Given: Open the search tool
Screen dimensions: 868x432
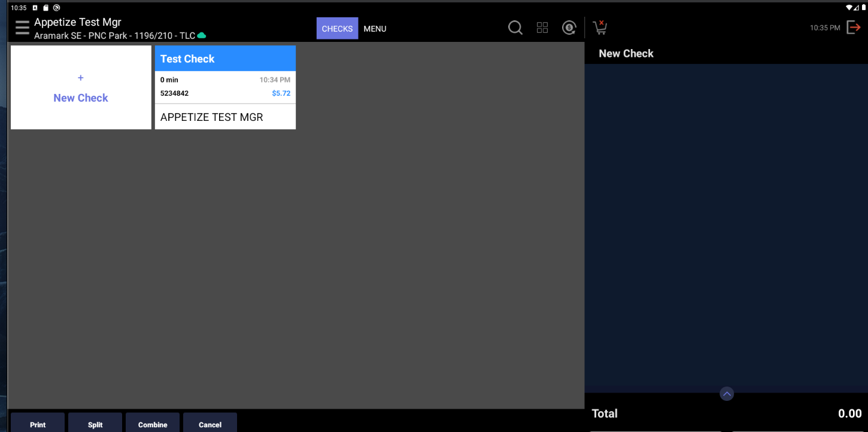Looking at the screenshot, I should [515, 28].
